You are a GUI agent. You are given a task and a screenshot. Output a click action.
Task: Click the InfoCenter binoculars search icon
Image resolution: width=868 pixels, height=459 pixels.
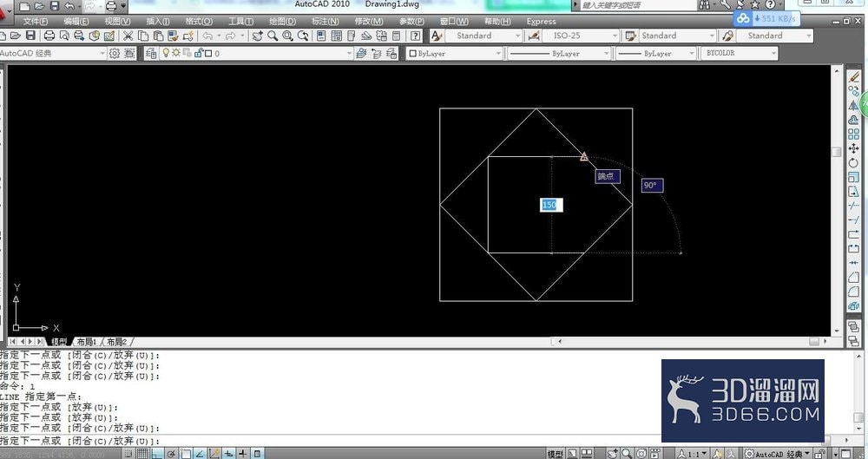point(704,5)
